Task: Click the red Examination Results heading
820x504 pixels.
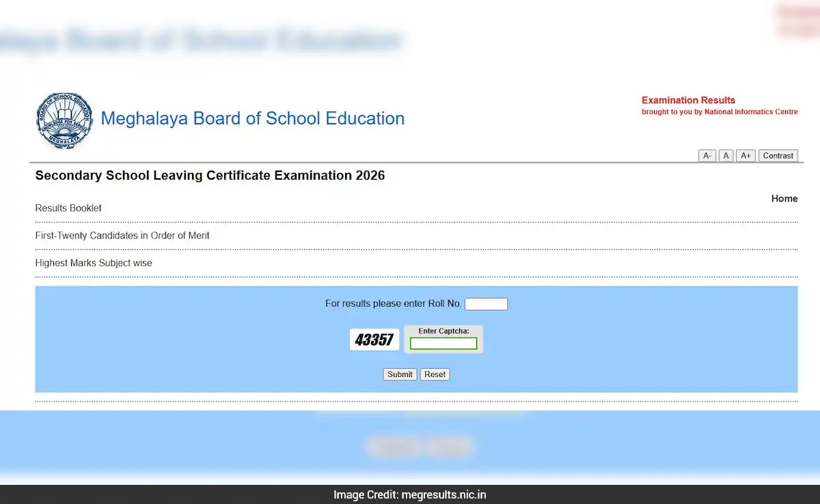Action: [688, 100]
